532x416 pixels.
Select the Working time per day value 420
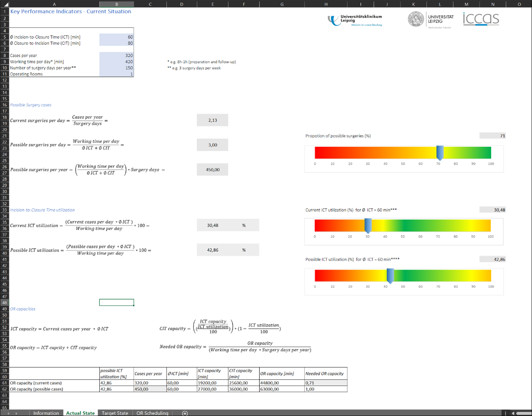(x=116, y=62)
